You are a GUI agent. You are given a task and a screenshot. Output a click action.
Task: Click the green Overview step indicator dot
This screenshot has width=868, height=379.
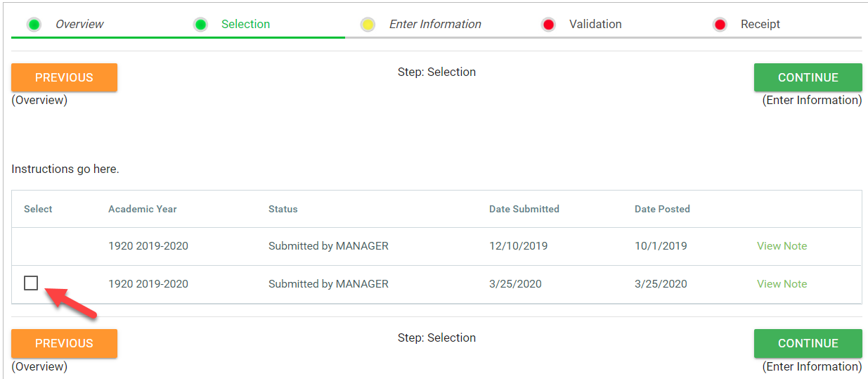(34, 25)
